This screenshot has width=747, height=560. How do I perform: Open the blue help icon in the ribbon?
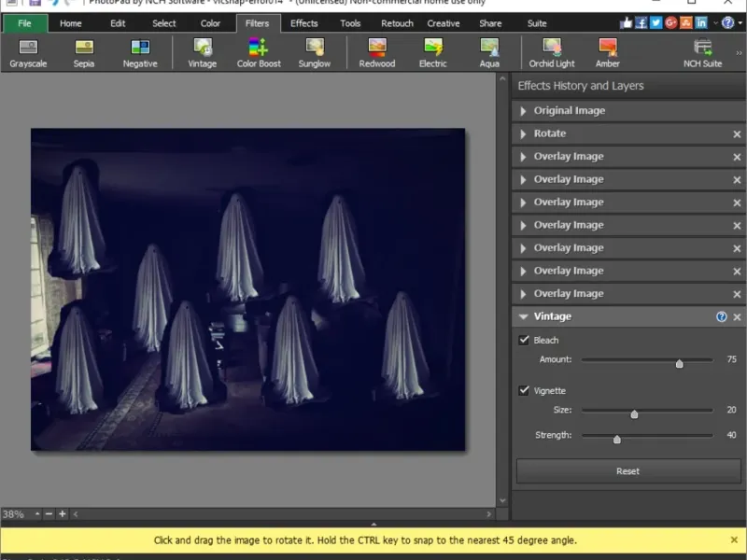(728, 22)
